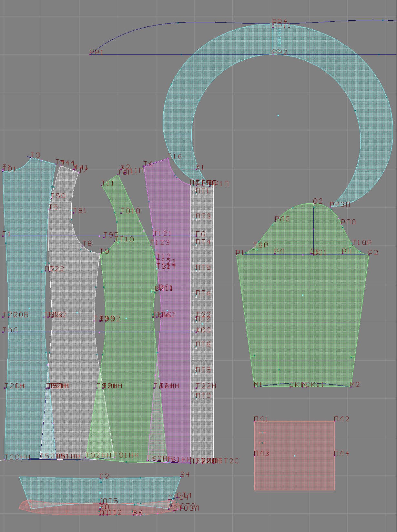Select point PP1 on the horizontal line
Viewport: 397px width, 532px height.
tap(90, 54)
